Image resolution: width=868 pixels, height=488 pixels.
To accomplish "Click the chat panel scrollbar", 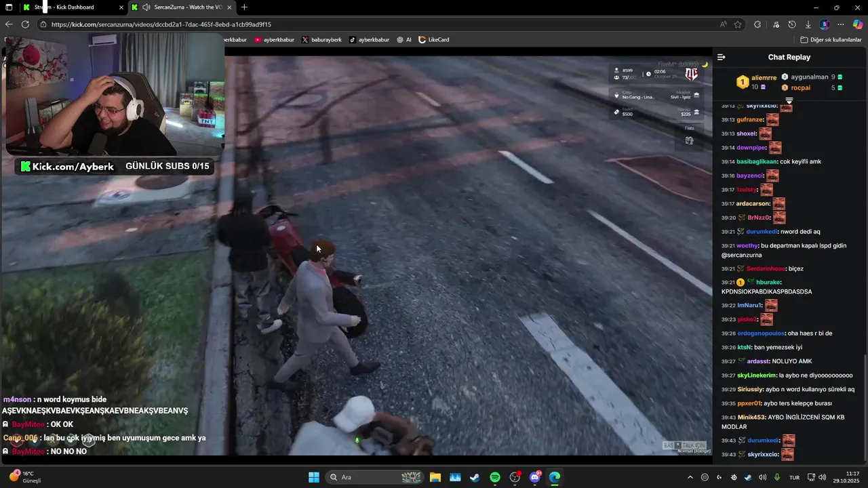I will tap(866, 409).
